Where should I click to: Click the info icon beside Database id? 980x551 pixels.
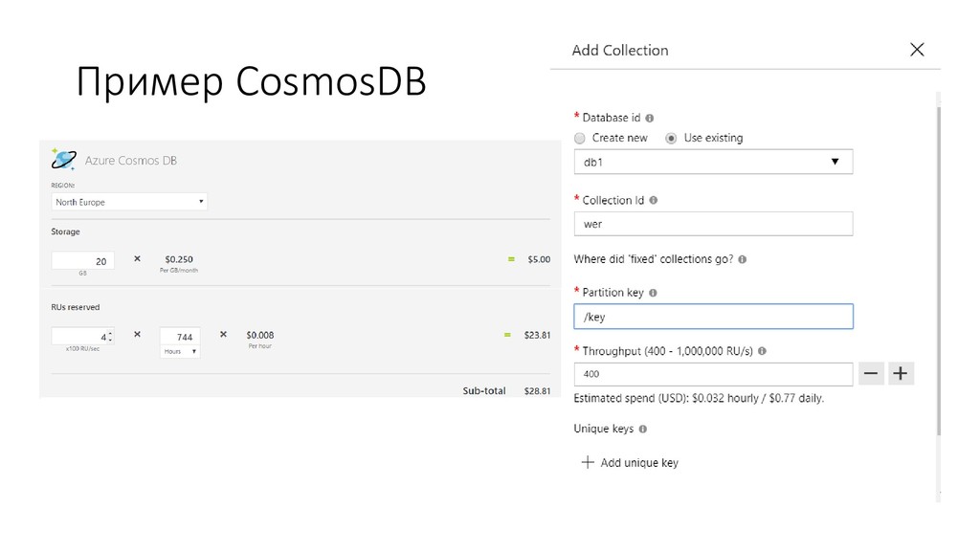point(650,118)
